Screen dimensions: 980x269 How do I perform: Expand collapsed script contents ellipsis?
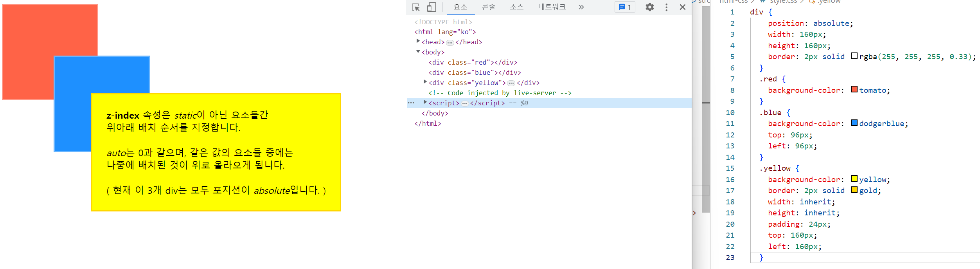click(x=465, y=104)
